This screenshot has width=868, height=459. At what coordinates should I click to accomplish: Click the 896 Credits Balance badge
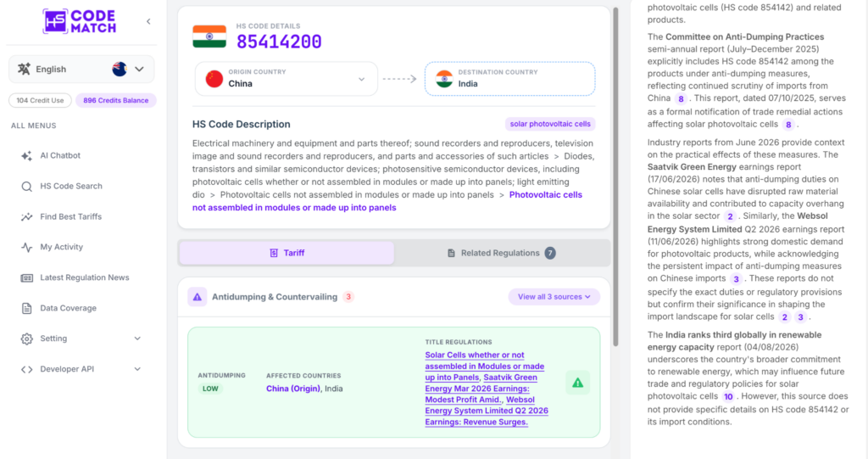[115, 100]
